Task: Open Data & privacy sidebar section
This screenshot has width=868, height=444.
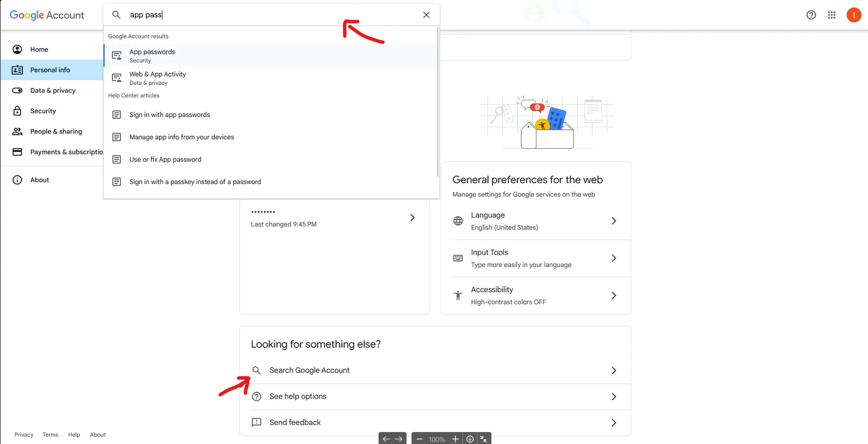Action: pos(52,90)
